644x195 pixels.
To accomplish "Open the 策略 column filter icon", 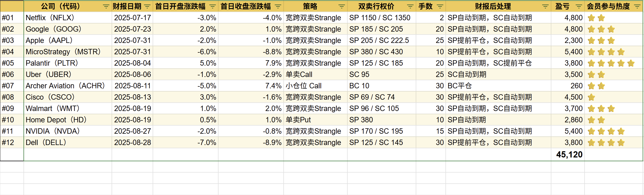I will 342,6.
